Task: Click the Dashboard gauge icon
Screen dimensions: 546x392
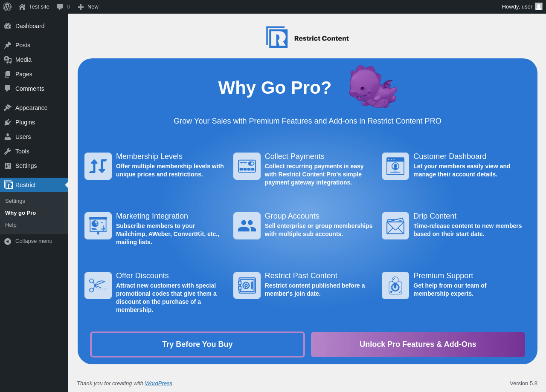Action: [x=8, y=26]
